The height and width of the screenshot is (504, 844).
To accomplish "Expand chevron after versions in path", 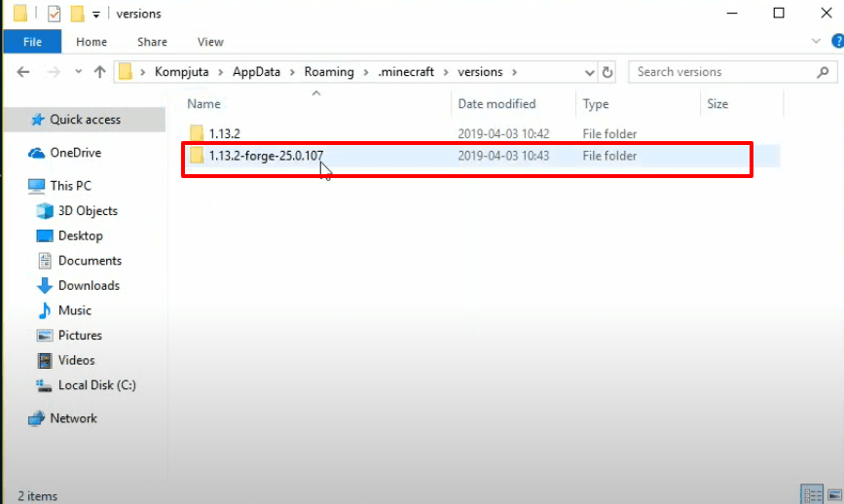I will [515, 72].
